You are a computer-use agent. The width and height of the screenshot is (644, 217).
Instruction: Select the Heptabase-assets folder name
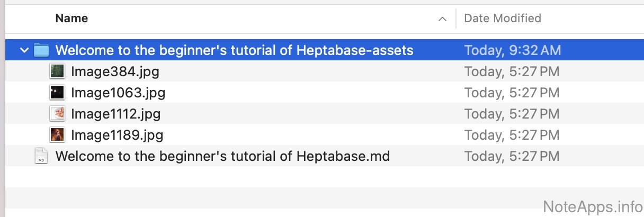point(234,50)
